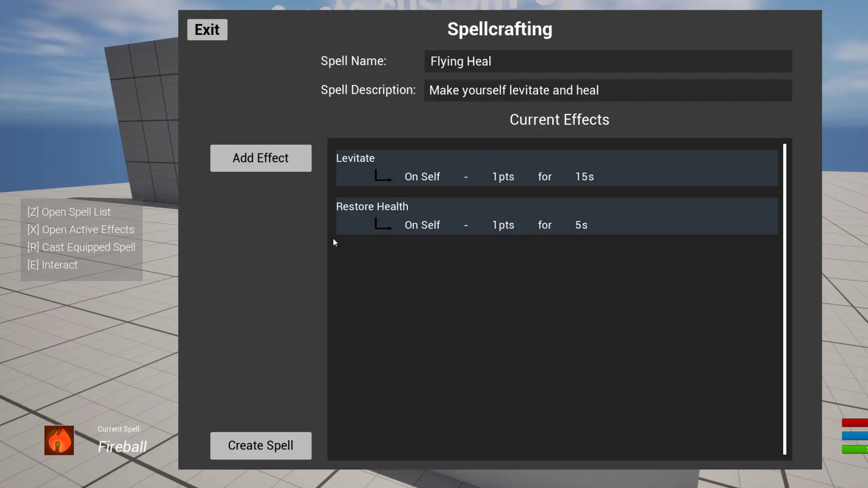This screenshot has width=868, height=488.
Task: Click the Create Spell button
Action: [261, 446]
